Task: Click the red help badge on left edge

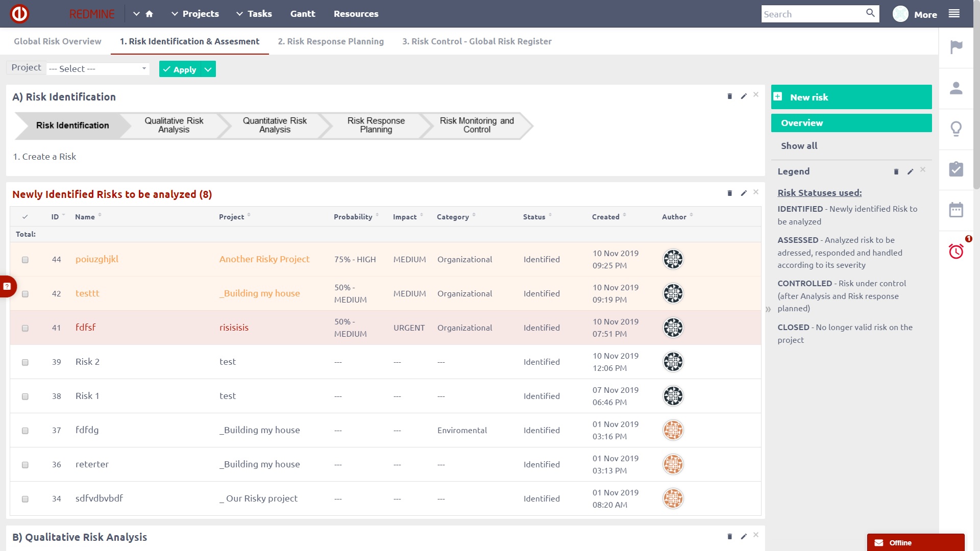Action: click(7, 286)
